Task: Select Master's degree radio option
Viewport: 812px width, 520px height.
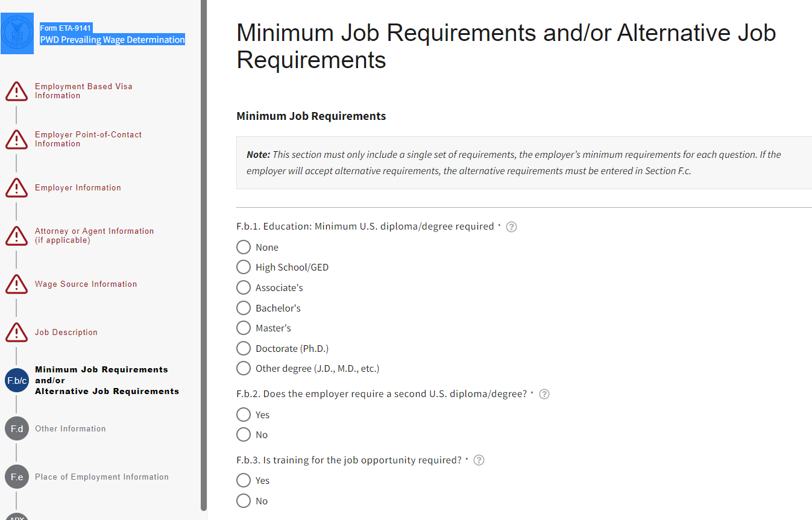Action: coord(244,328)
